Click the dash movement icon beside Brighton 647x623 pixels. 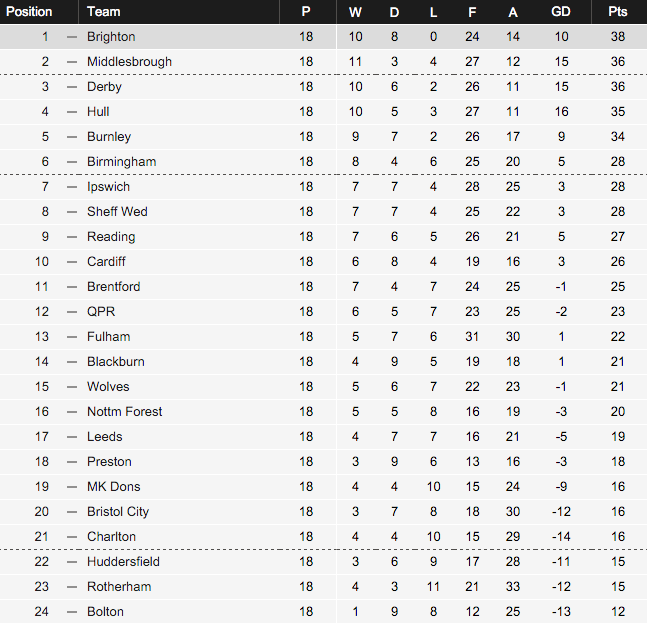[x=72, y=37]
